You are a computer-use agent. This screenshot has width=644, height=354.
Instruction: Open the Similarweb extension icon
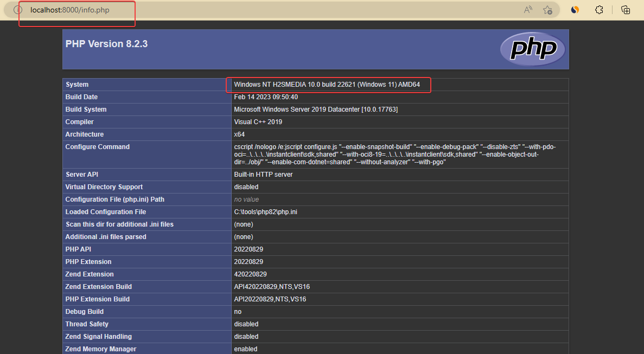click(574, 9)
